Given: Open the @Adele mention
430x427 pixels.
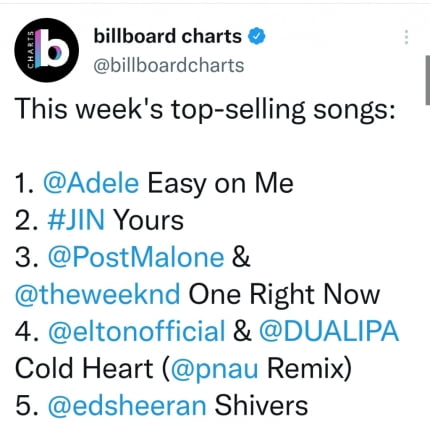Looking at the screenshot, I should coord(91,183).
